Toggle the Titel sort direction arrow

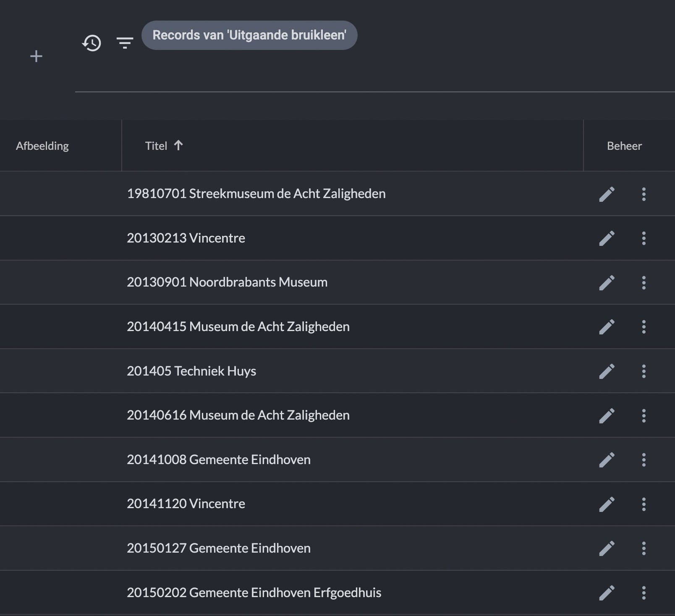coord(178,146)
